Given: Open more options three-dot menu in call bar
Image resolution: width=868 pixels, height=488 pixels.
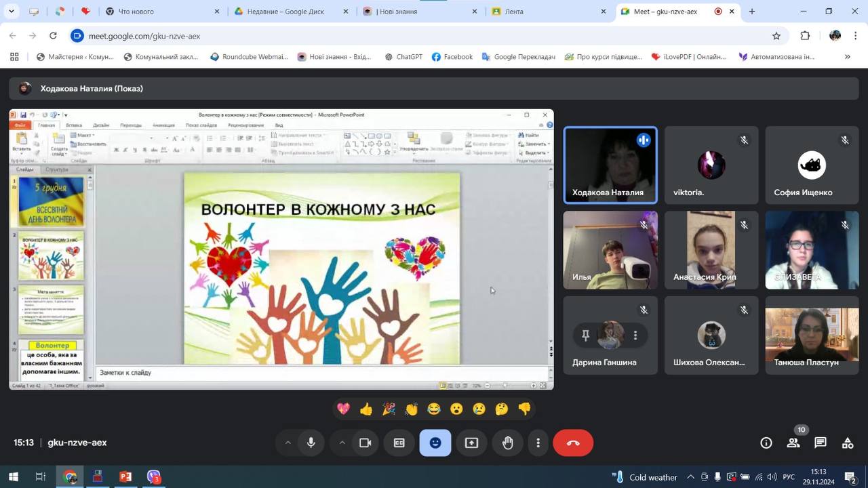Looking at the screenshot, I should [538, 443].
